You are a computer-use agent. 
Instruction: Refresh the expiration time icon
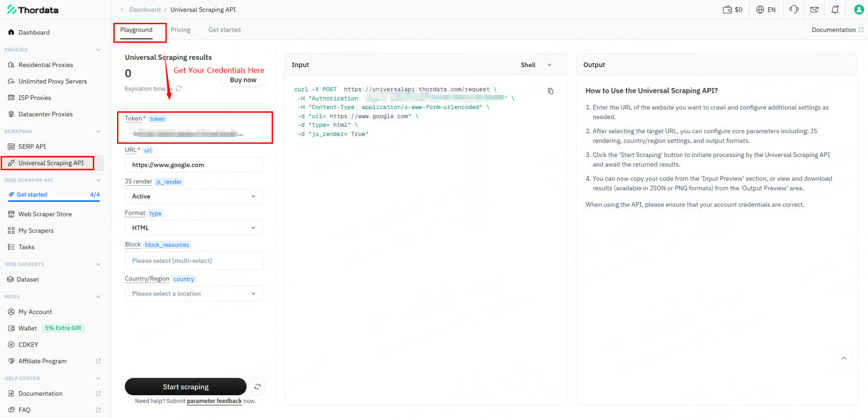coord(179,88)
